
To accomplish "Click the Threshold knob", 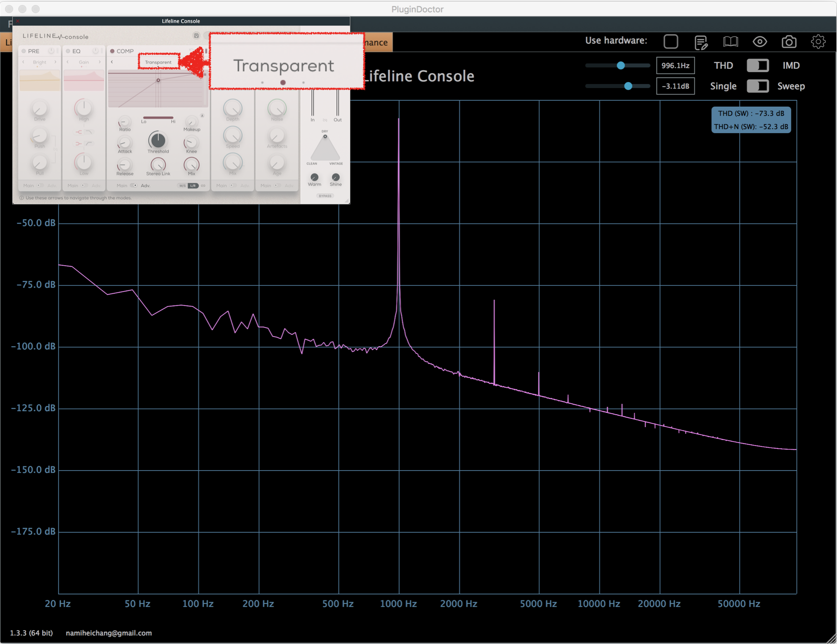I will 158,140.
